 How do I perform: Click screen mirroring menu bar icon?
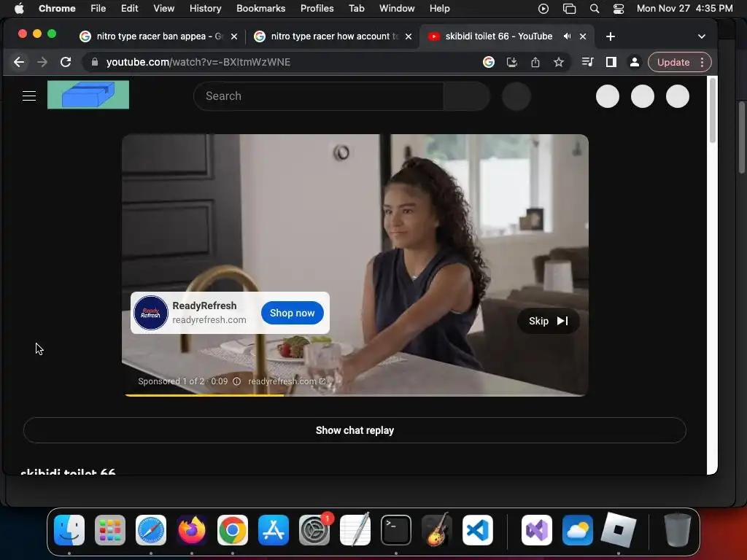point(569,9)
